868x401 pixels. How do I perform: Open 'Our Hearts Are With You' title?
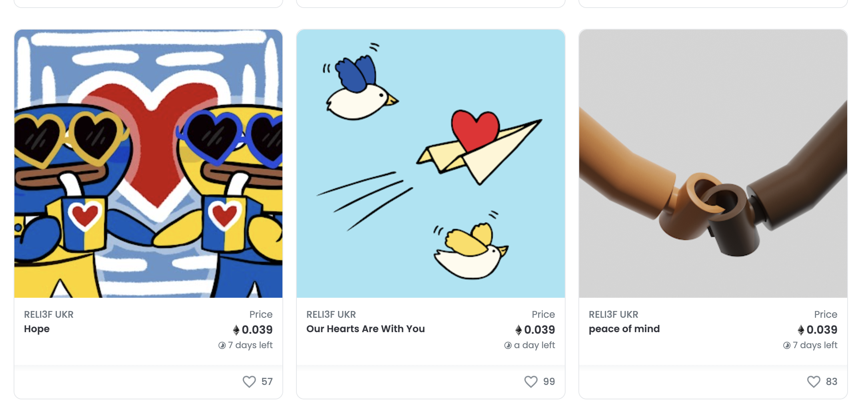coord(365,329)
